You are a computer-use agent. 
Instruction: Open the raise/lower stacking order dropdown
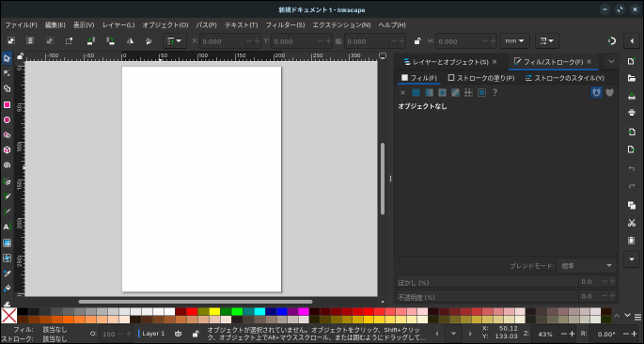point(175,41)
